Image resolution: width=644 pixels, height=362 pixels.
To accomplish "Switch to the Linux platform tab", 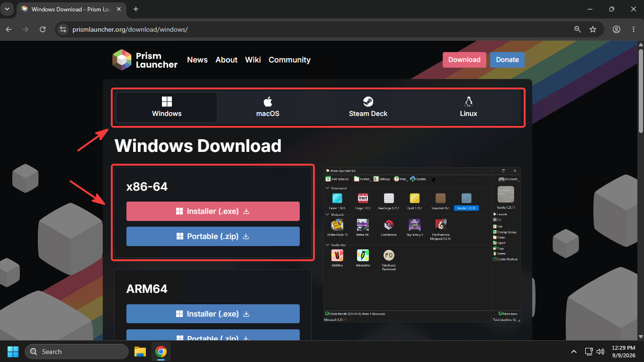I will pyautogui.click(x=468, y=107).
